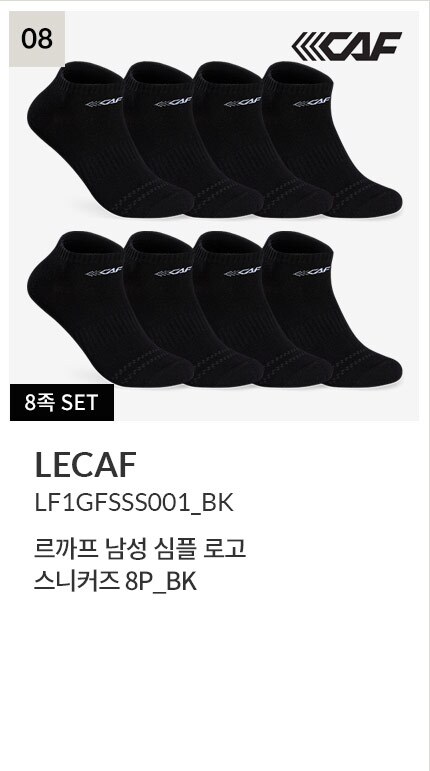Click the CAF brand logo
The width and height of the screenshot is (430, 771).
346,46
